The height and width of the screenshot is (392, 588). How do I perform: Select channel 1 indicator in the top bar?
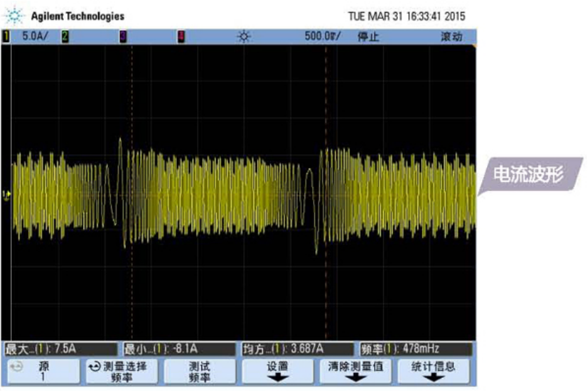coord(7,37)
